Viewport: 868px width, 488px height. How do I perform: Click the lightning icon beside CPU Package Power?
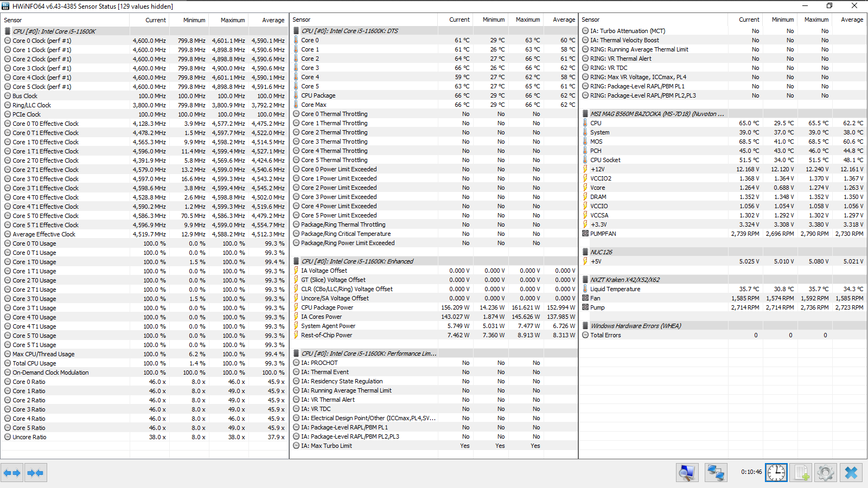pos(296,307)
